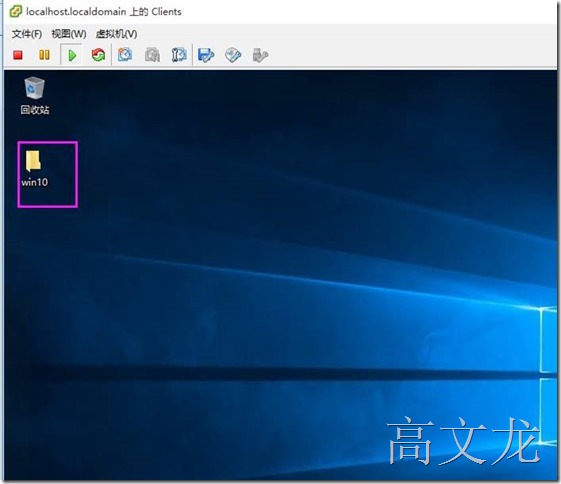561x484 pixels.
Task: Click the red Power Off button
Action: pos(18,55)
